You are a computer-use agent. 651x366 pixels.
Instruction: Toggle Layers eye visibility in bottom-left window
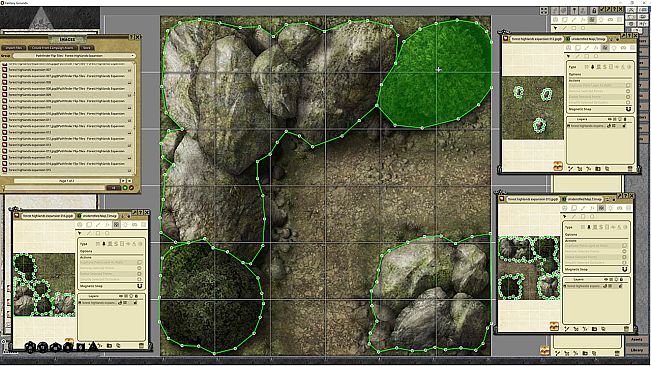[121, 296]
